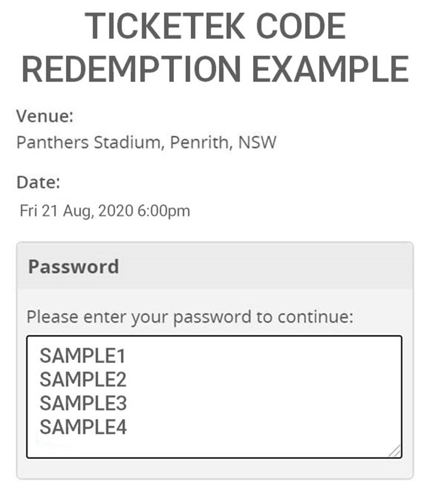
Task: Click the Panthers Stadium venue text
Action: pyautogui.click(x=90, y=143)
